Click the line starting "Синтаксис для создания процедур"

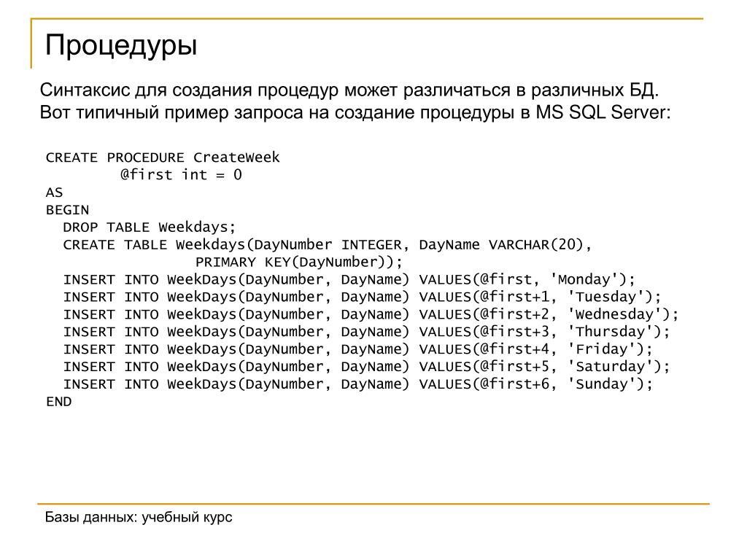click(349, 90)
